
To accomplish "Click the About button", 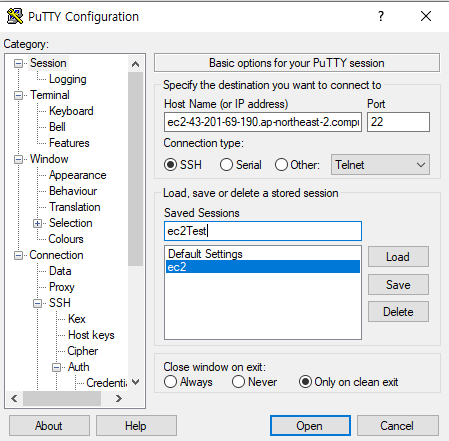I will (49, 426).
